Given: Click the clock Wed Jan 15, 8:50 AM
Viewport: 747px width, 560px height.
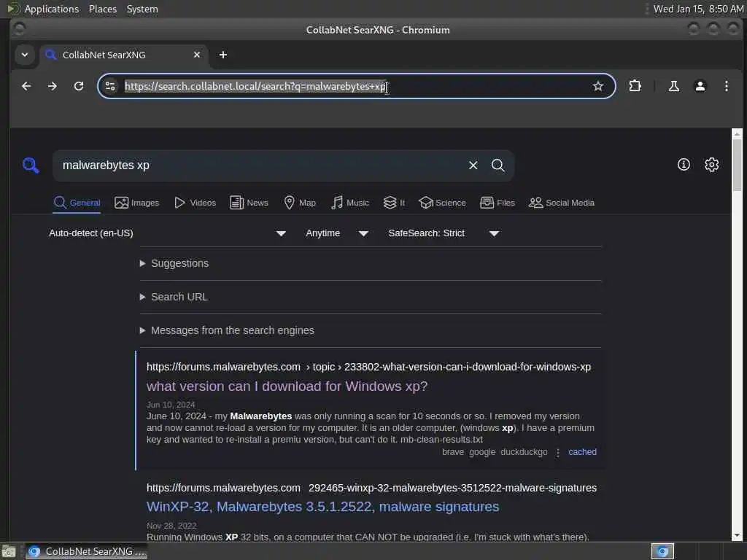Looking at the screenshot, I should tap(698, 9).
